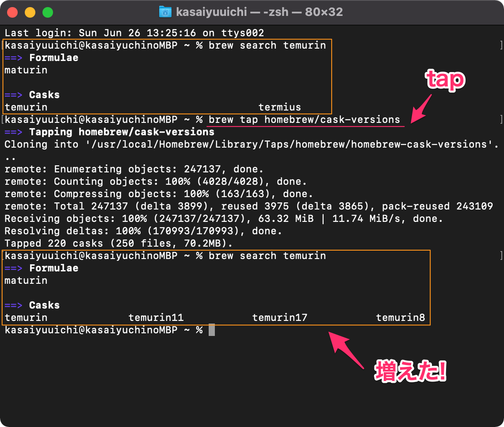Minimize the terminal using the yellow button
Image resolution: width=504 pixels, height=427 pixels.
(30, 12)
